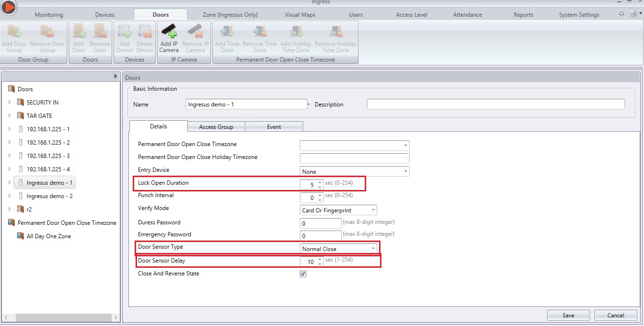The height and width of the screenshot is (326, 644).
Task: Click the Emergency Password field
Action: pyautogui.click(x=321, y=235)
